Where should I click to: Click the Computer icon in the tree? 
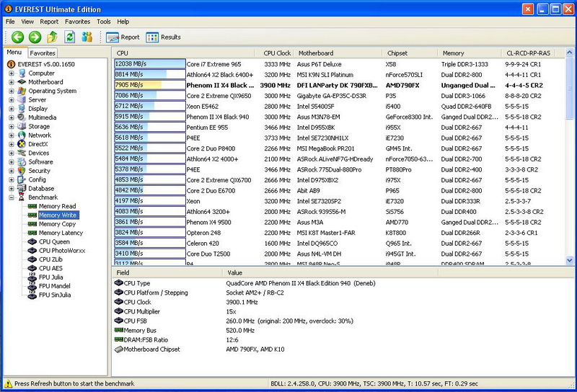[x=22, y=73]
